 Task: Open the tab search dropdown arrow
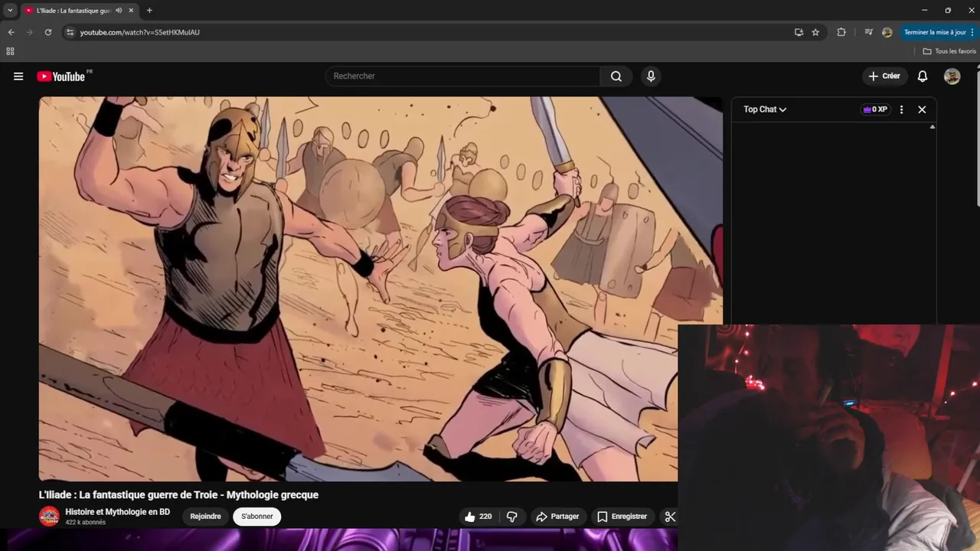10,11
